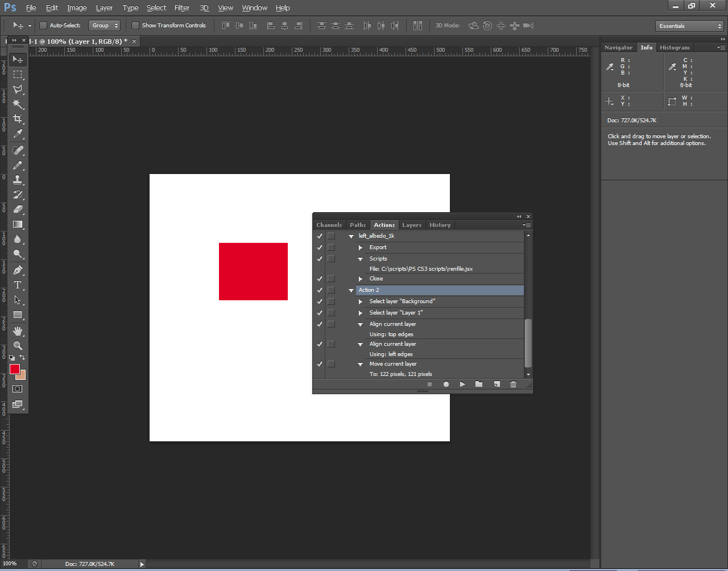Toggle dialog box for Select layer "Background"
Viewport: 728px width, 571px height.
331,301
